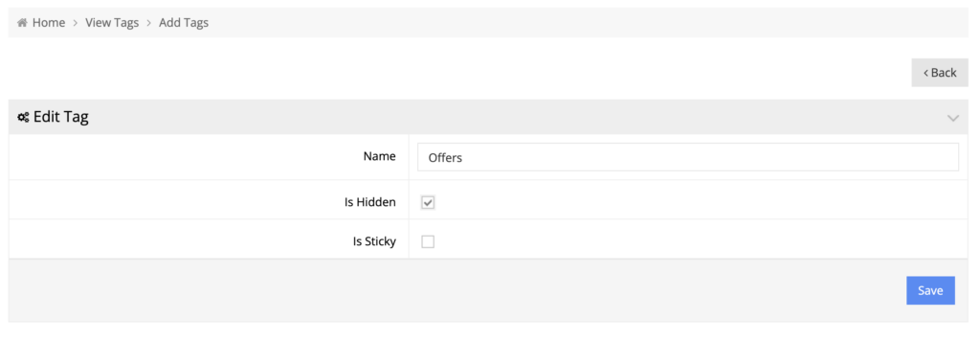Screen dimensions: 980x364
Task: Click the left arrow icon on Back
Action: click(x=925, y=73)
